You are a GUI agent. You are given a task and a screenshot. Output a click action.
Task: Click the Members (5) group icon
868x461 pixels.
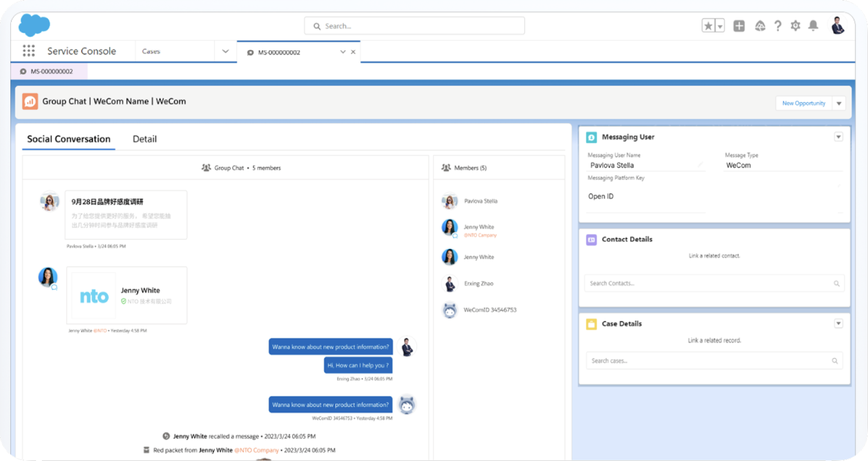click(446, 167)
